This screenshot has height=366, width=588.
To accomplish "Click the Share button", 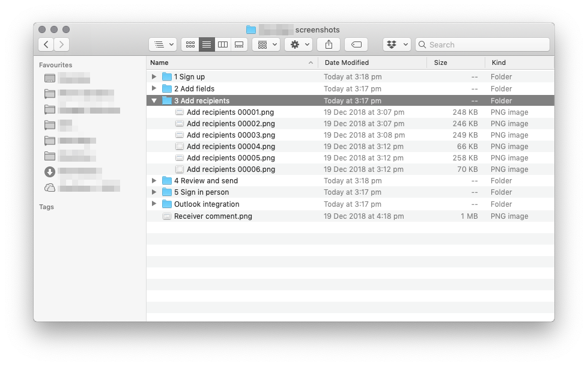I will (329, 44).
